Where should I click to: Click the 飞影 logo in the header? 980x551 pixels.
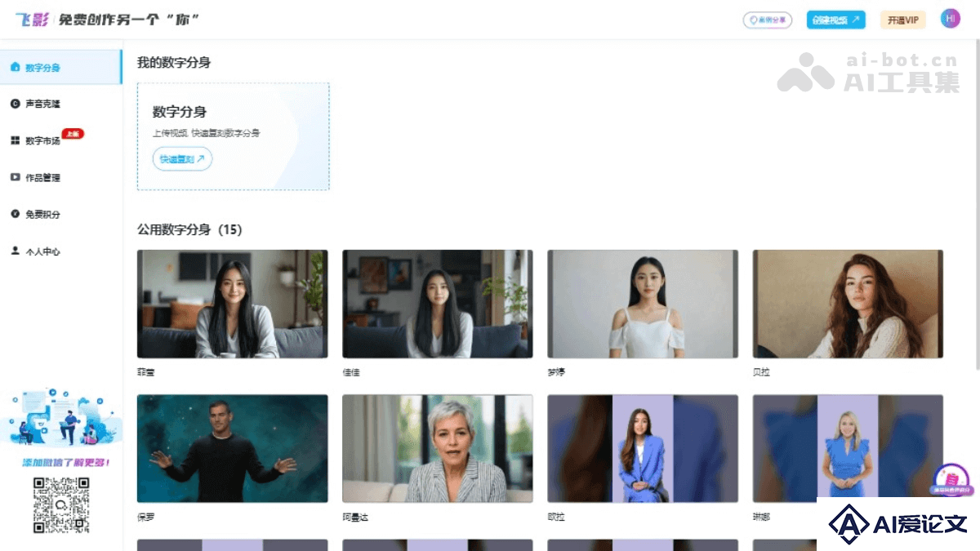pos(33,20)
